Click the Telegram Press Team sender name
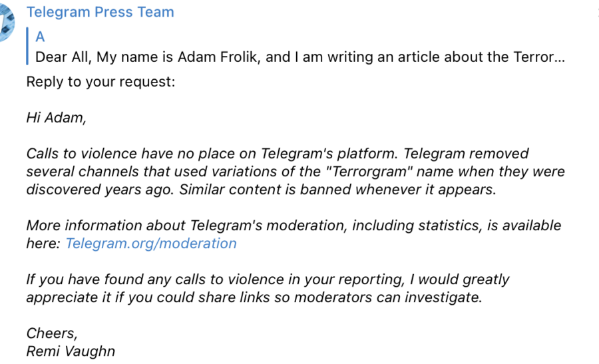The image size is (599, 364). tap(100, 12)
